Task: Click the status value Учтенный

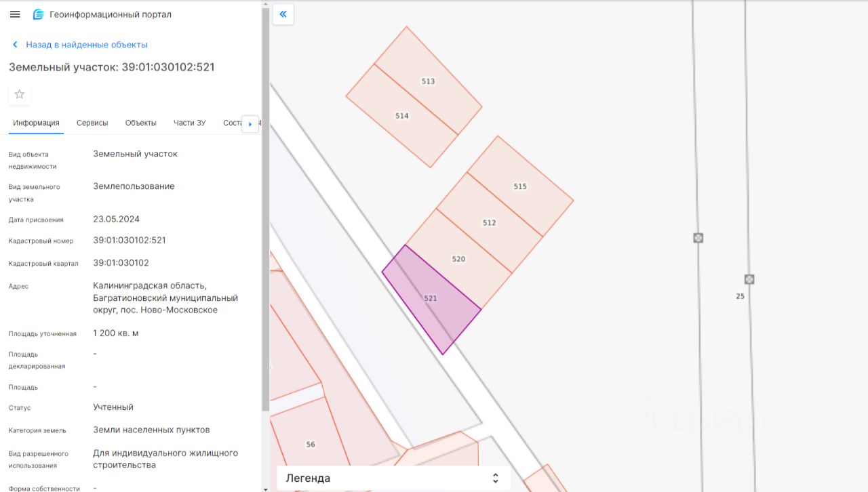Action: (x=113, y=407)
